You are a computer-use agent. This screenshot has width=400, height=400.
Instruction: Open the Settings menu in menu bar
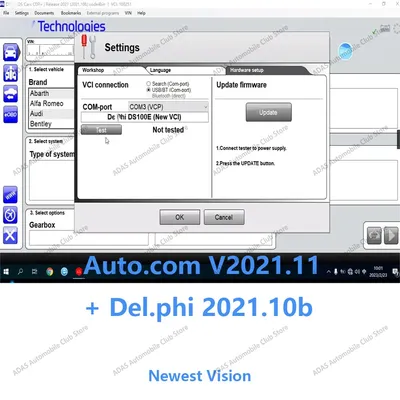[22, 13]
